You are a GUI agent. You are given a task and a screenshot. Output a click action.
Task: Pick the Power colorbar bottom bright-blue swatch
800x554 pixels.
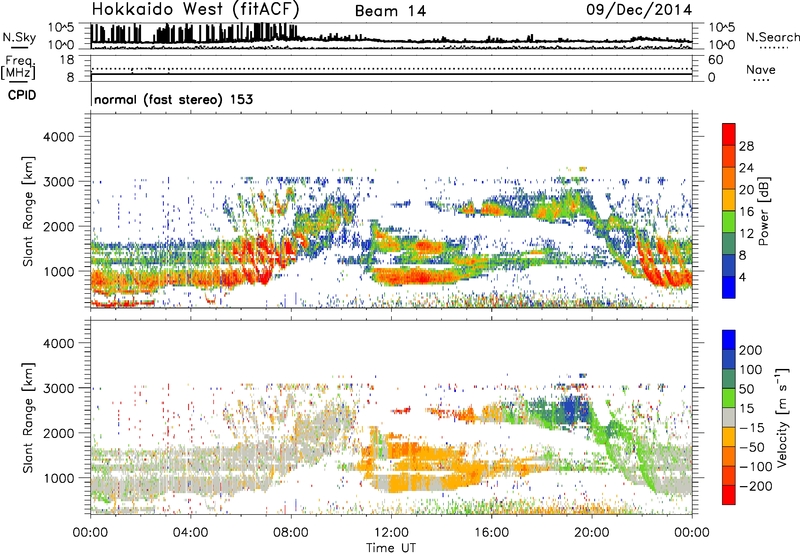tap(729, 287)
